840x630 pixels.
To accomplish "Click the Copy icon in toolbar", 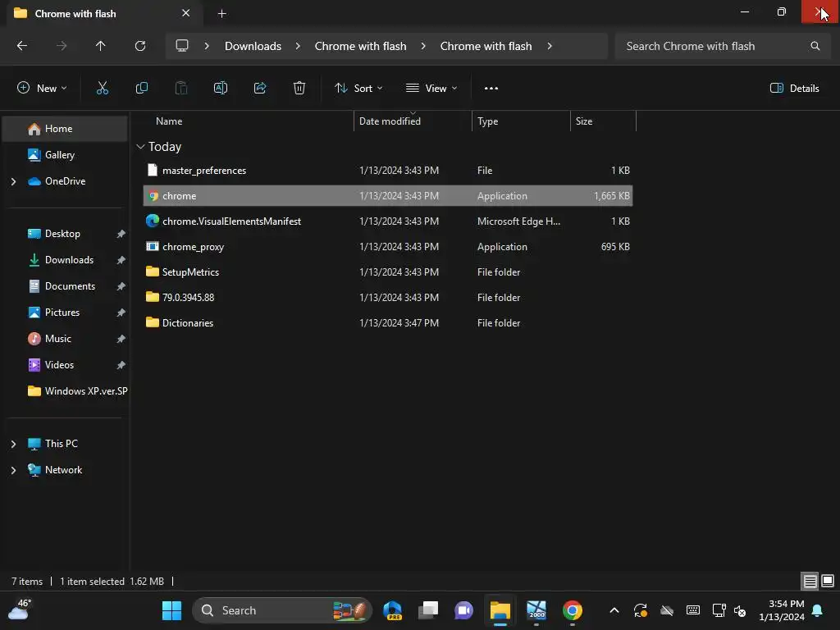I will coord(141,88).
